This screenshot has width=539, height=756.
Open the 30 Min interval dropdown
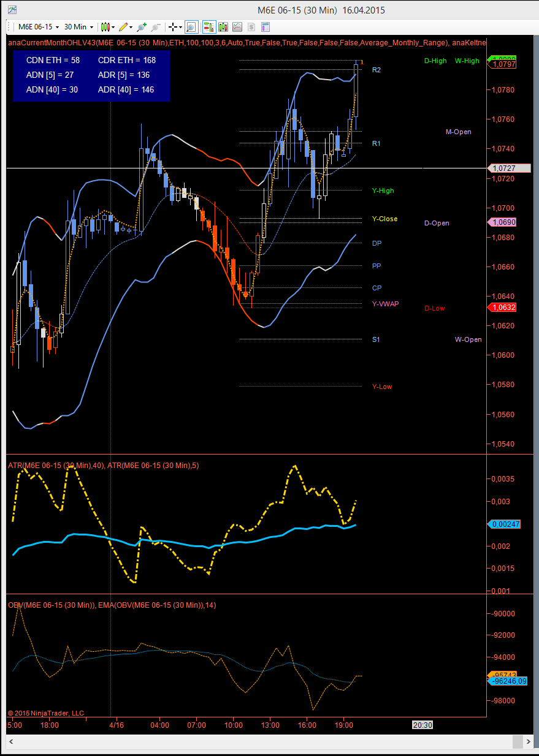click(x=79, y=27)
